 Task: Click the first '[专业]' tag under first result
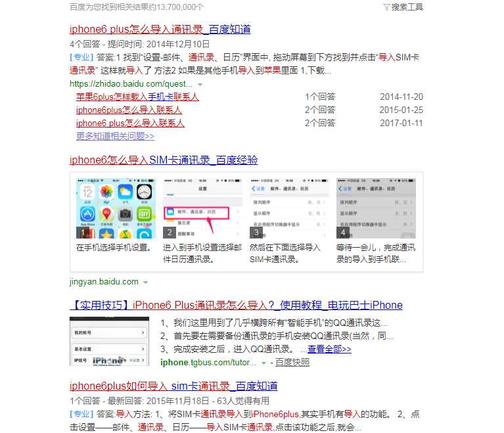[x=81, y=57]
